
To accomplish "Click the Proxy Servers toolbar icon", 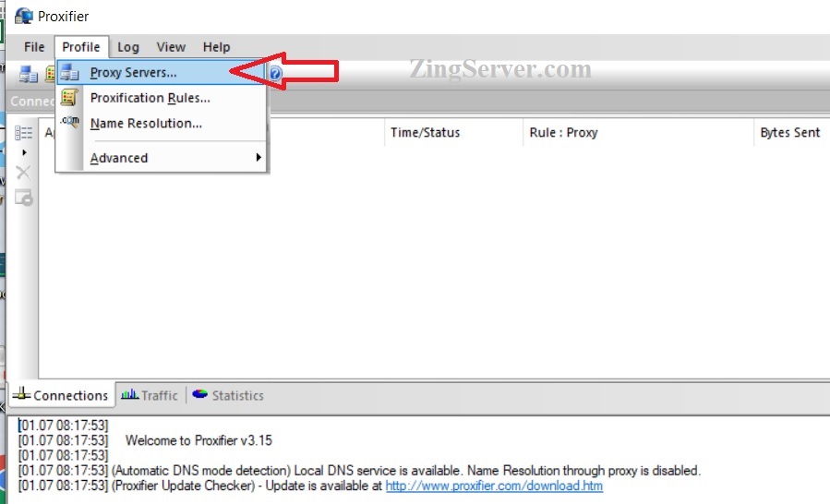I will point(28,74).
